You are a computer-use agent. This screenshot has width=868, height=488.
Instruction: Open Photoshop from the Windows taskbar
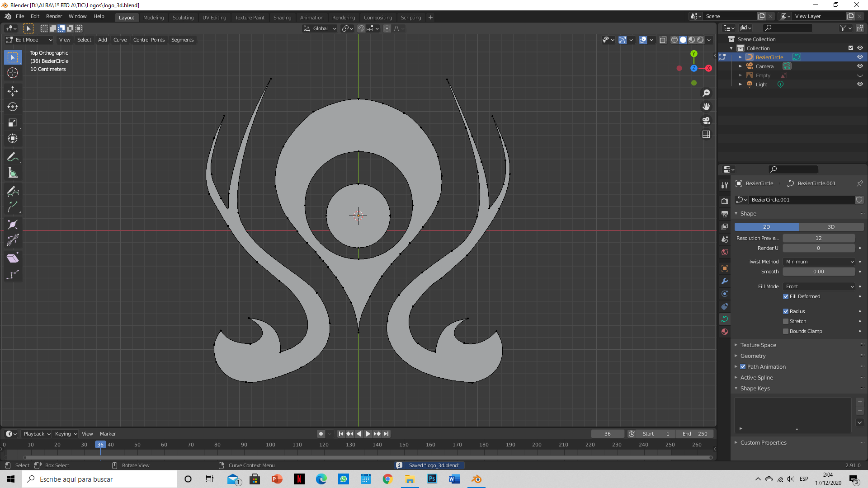click(x=432, y=479)
